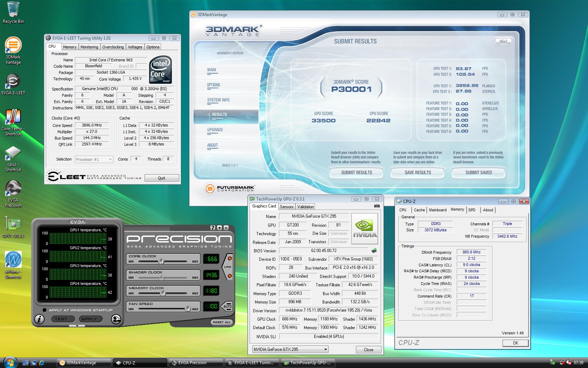Open System Info in 3DMark Vantage

tap(218, 100)
